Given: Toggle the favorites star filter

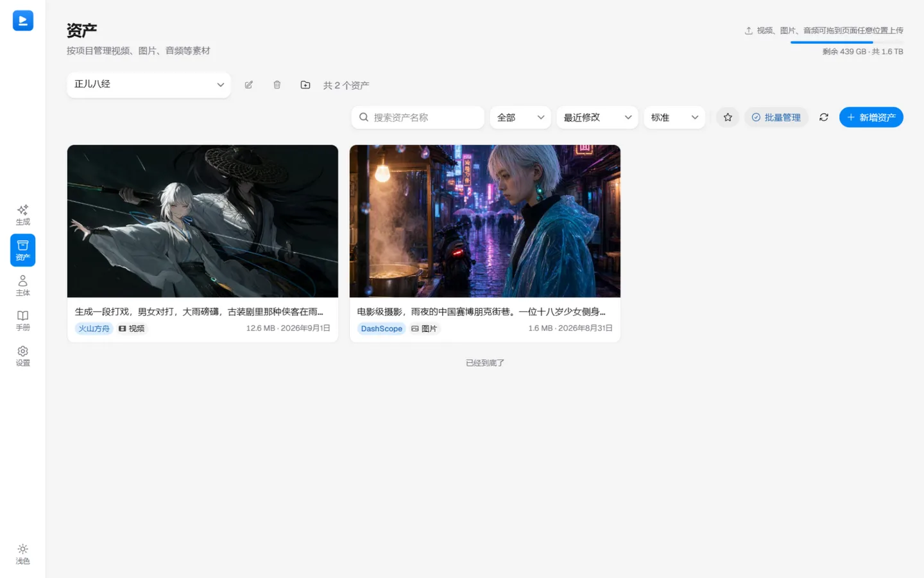Looking at the screenshot, I should tap(728, 118).
